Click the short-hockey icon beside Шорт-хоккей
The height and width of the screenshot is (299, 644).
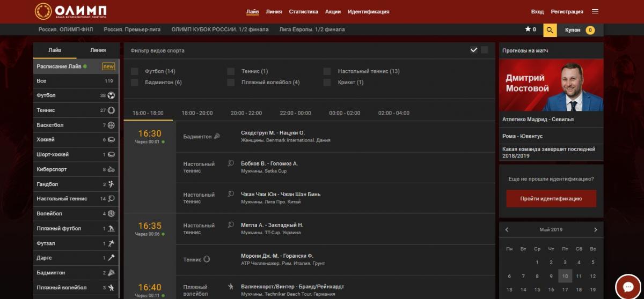(x=111, y=154)
